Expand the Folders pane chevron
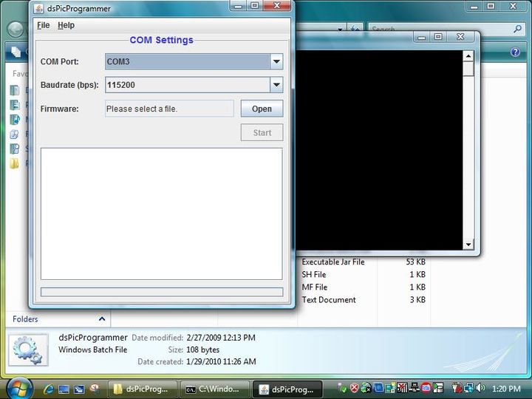 (102, 319)
